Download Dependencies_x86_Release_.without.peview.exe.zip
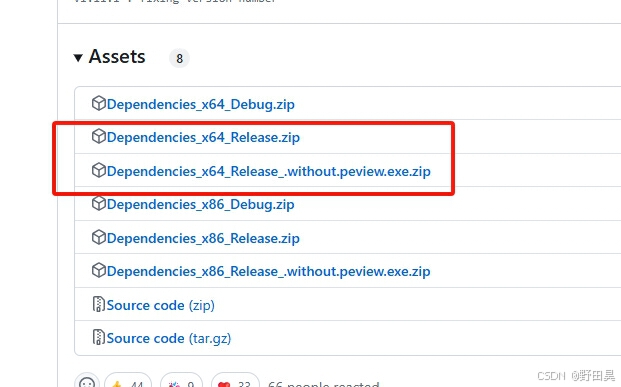The height and width of the screenshot is (387, 621). click(x=269, y=272)
